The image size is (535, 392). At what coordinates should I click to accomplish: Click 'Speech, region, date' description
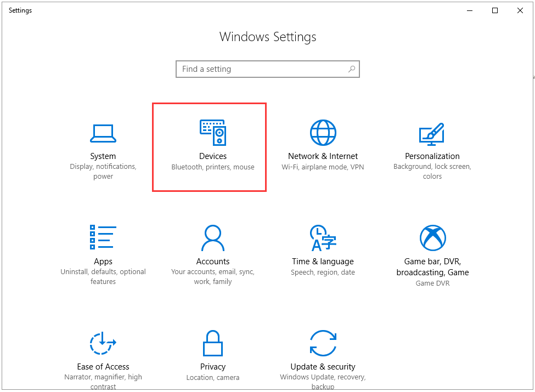coord(323,272)
